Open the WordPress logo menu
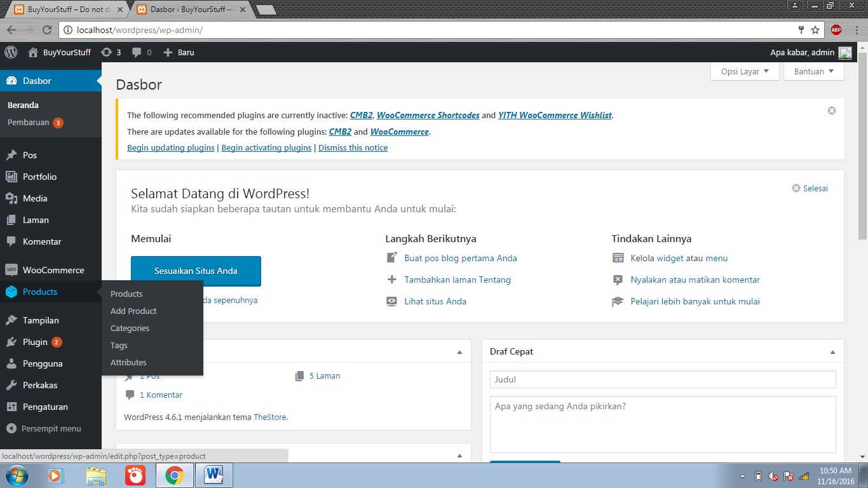This screenshot has width=868, height=488. pyautogui.click(x=10, y=52)
